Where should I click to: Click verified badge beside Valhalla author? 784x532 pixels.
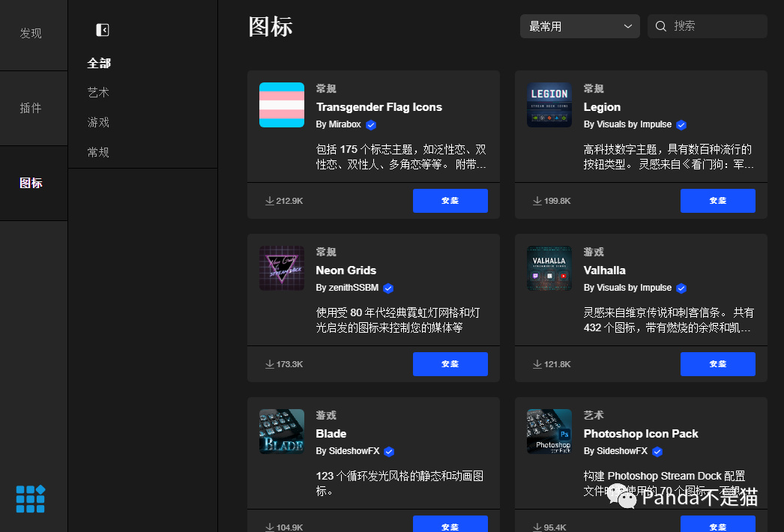pyautogui.click(x=681, y=288)
